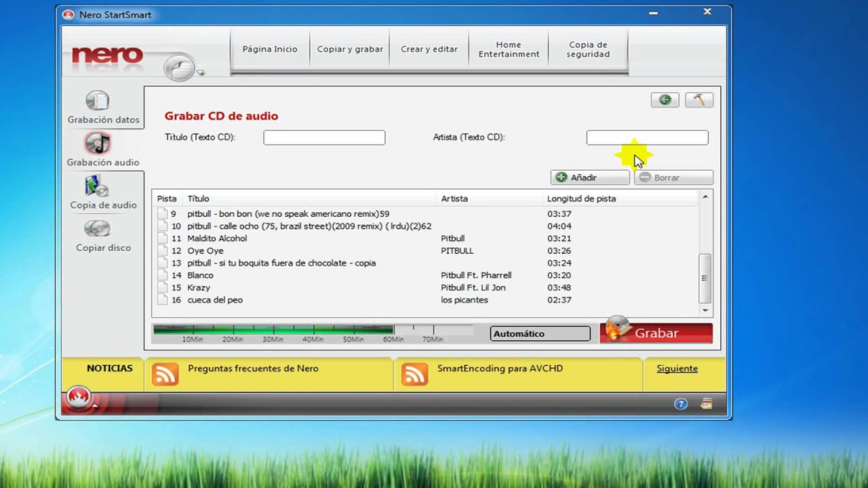Open Preguntas frecuentes de Nero news item
Screen dimensions: 868x488
coord(253,368)
